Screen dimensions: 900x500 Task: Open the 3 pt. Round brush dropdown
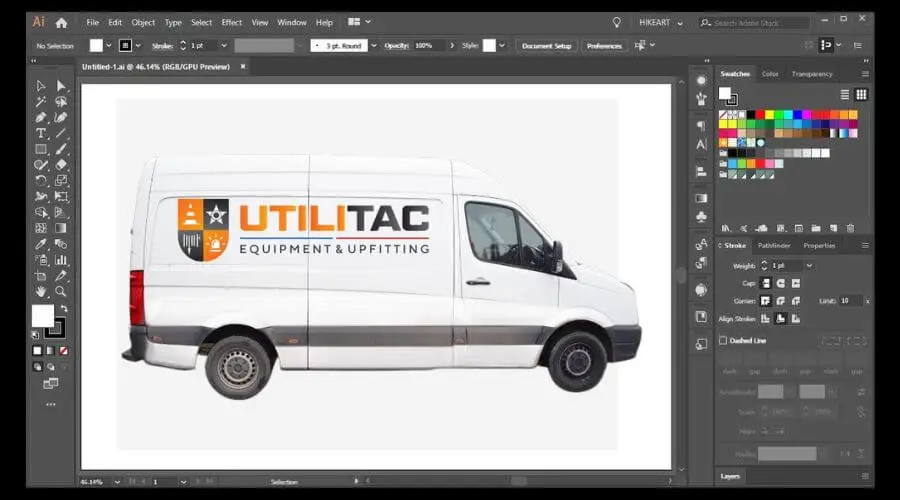[374, 46]
